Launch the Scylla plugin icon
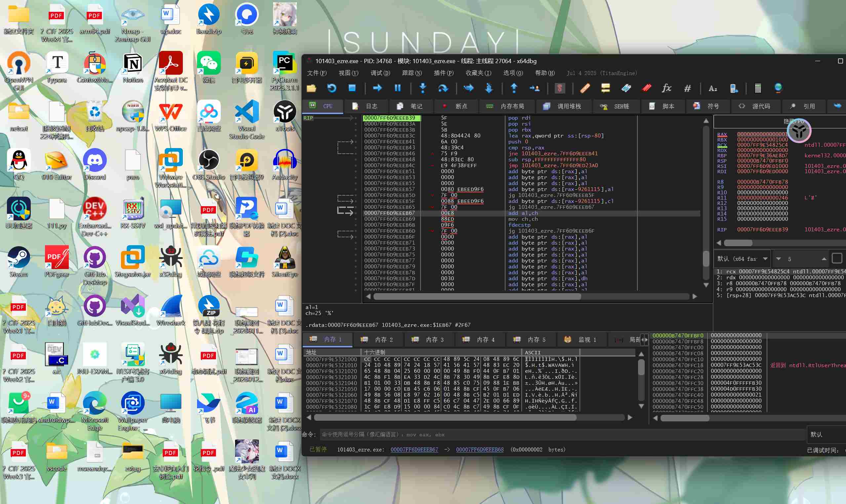Screen dimensions: 846x504 (559, 89)
